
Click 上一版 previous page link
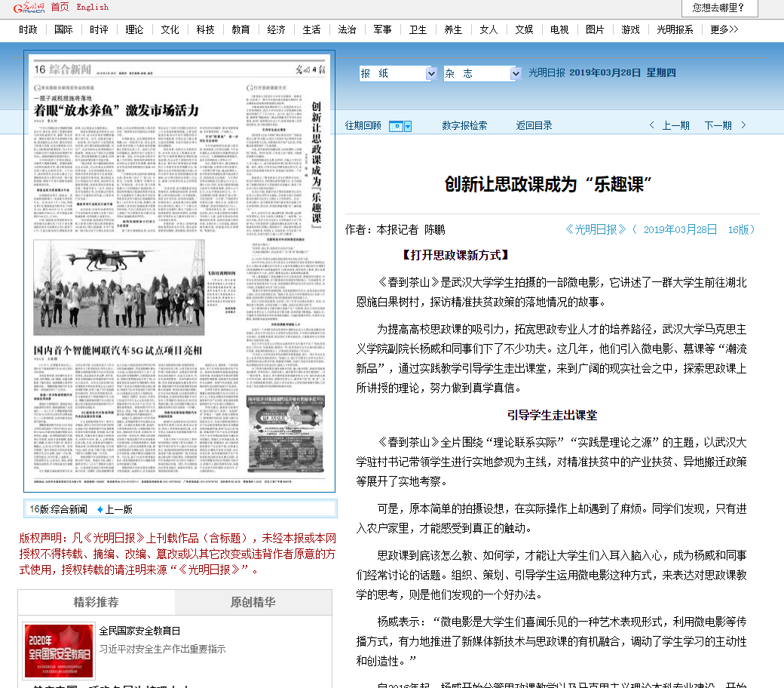pyautogui.click(x=119, y=509)
